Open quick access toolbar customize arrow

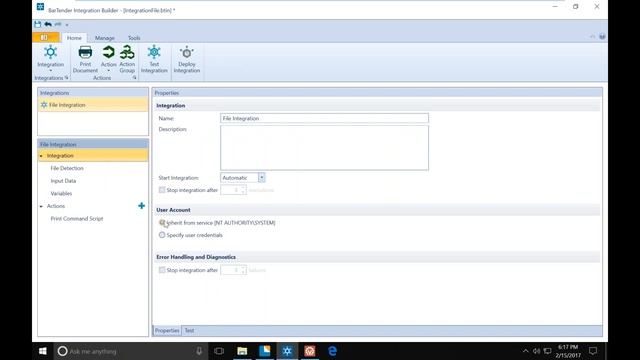point(67,24)
